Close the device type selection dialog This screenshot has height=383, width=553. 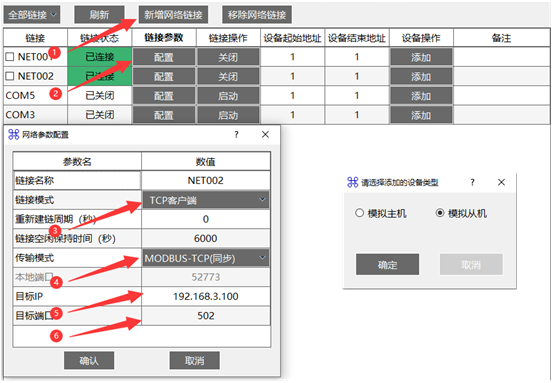(501, 182)
